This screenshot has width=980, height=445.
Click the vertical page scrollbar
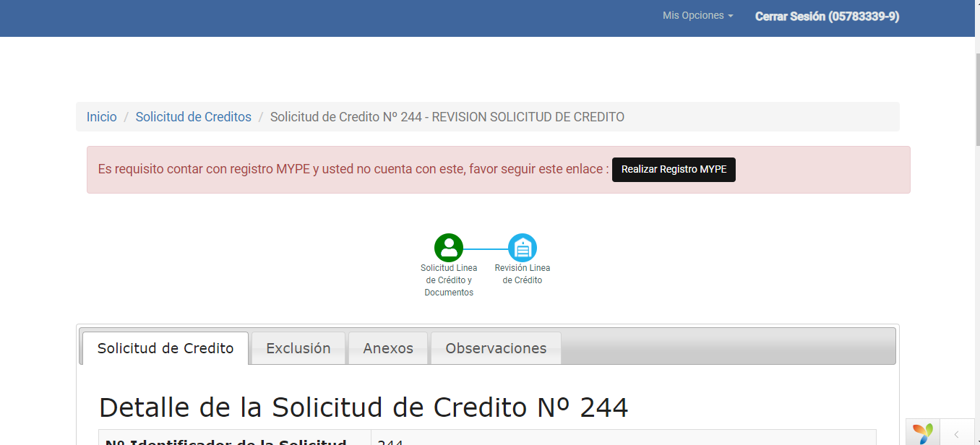[x=976, y=217]
